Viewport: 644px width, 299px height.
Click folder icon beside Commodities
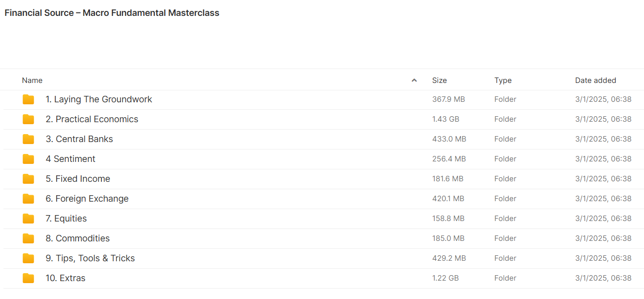28,238
